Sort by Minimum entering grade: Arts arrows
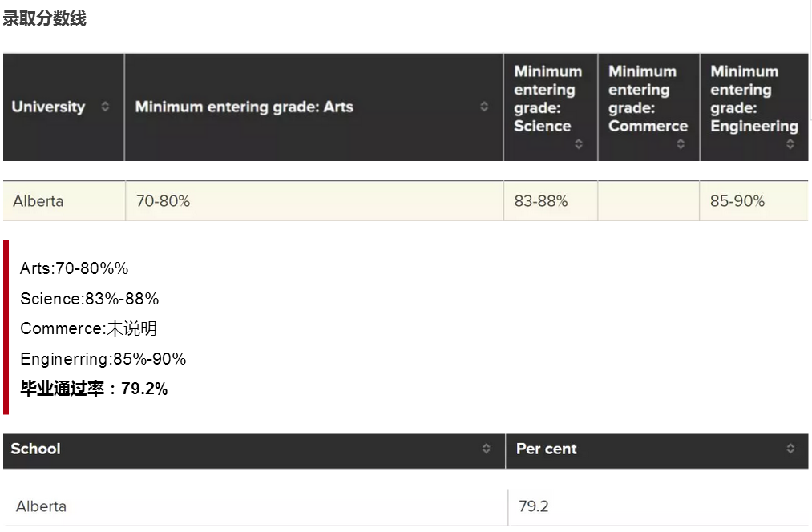 point(484,107)
